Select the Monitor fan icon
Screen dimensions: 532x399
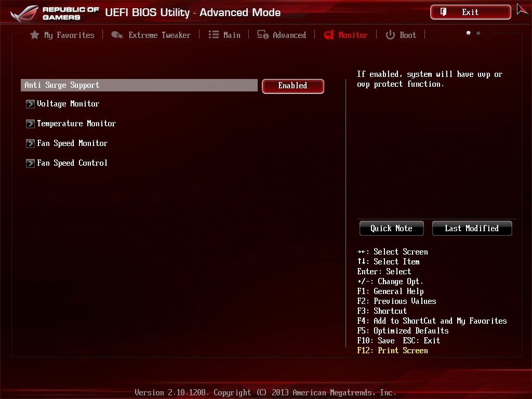pyautogui.click(x=329, y=35)
